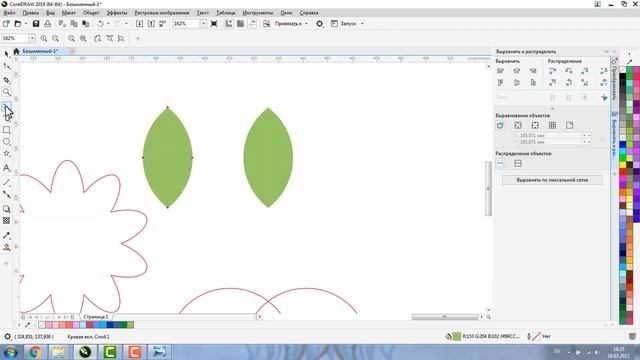Click the Export icon in toolbar
Viewport: 640px width, 360px height.
tap(151, 24)
